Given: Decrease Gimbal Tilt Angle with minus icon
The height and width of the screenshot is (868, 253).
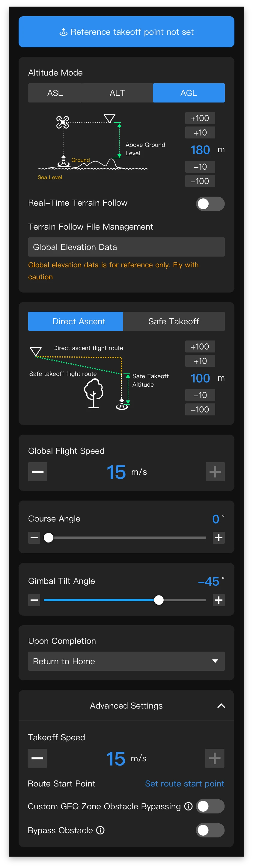Looking at the screenshot, I should [34, 600].
